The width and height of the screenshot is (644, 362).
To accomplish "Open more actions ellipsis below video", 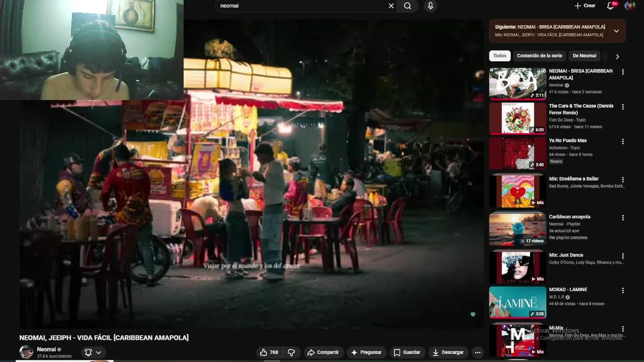I will pyautogui.click(x=477, y=352).
